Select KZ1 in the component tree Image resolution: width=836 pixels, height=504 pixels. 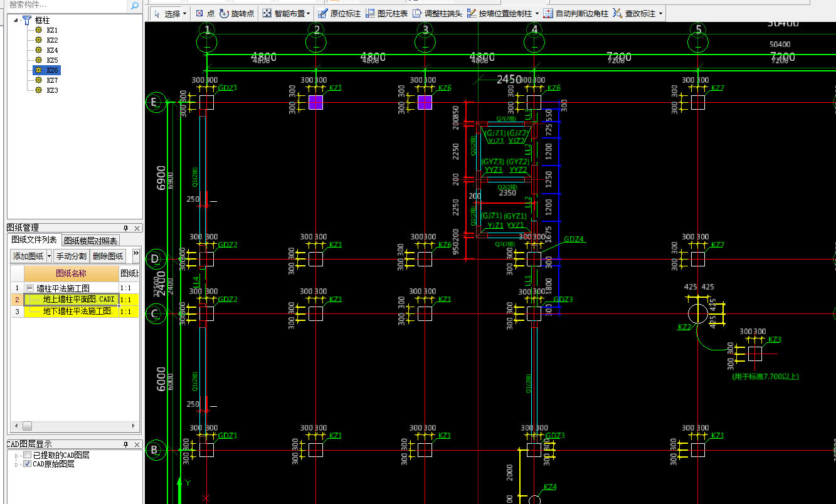[52, 30]
